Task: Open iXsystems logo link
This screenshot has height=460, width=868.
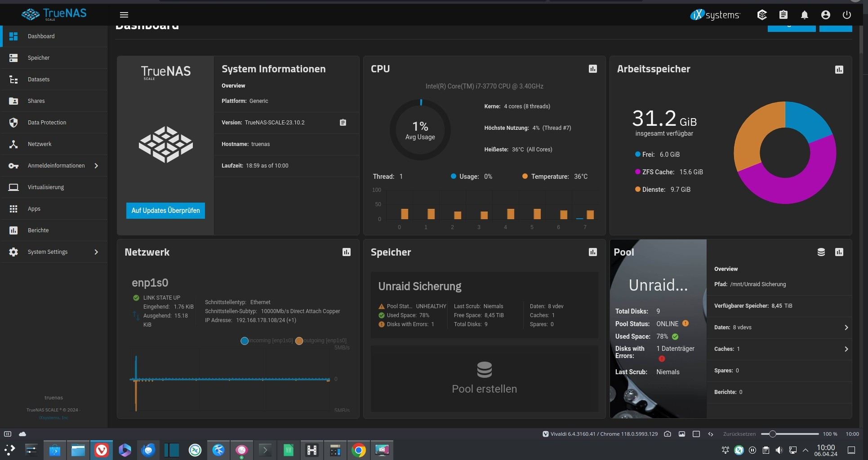Action: (x=715, y=15)
